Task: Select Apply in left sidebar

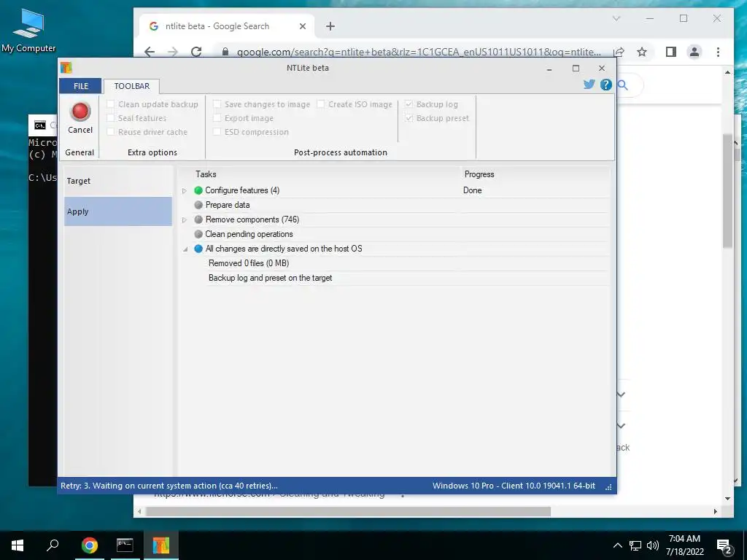Action: [x=117, y=211]
